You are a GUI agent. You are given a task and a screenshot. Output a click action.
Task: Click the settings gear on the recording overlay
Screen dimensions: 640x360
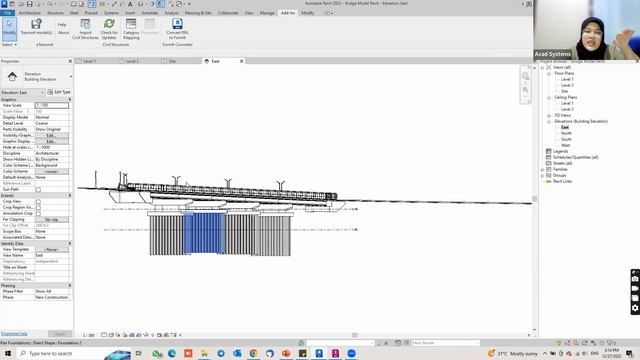pos(635,308)
